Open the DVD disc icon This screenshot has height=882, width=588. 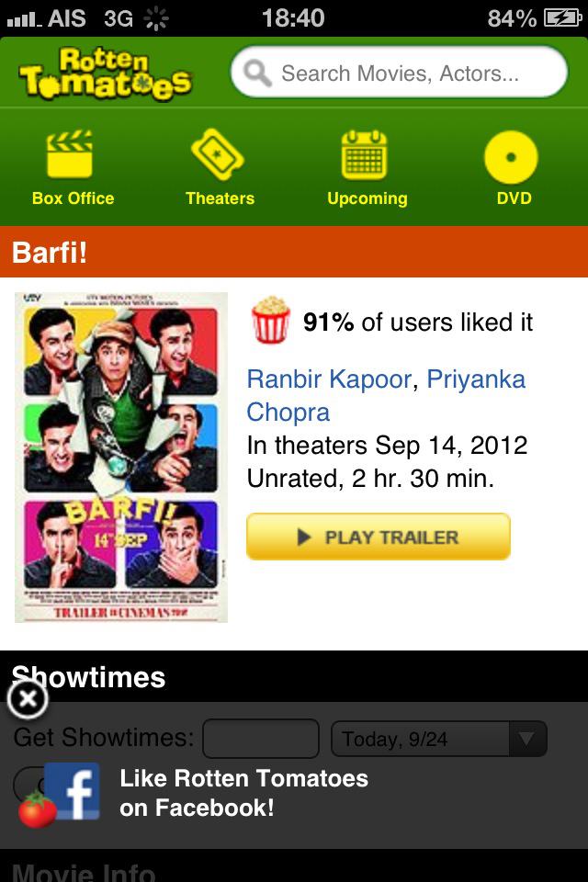(511, 157)
